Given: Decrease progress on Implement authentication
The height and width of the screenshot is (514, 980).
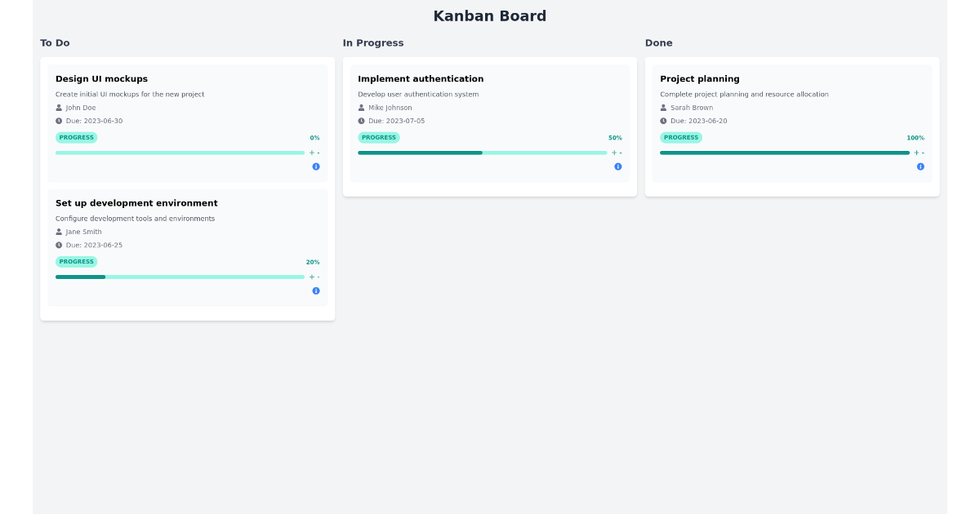Looking at the screenshot, I should coord(621,153).
